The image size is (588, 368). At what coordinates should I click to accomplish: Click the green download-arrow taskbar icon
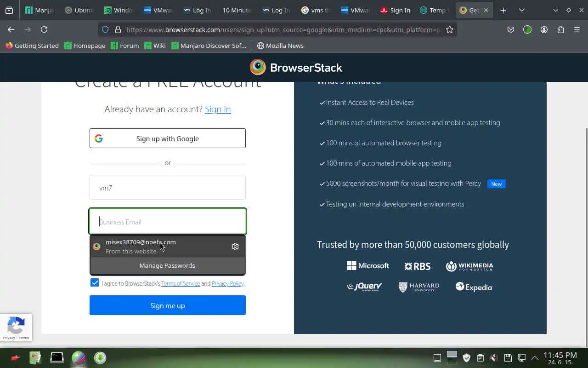pyautogui.click(x=100, y=357)
